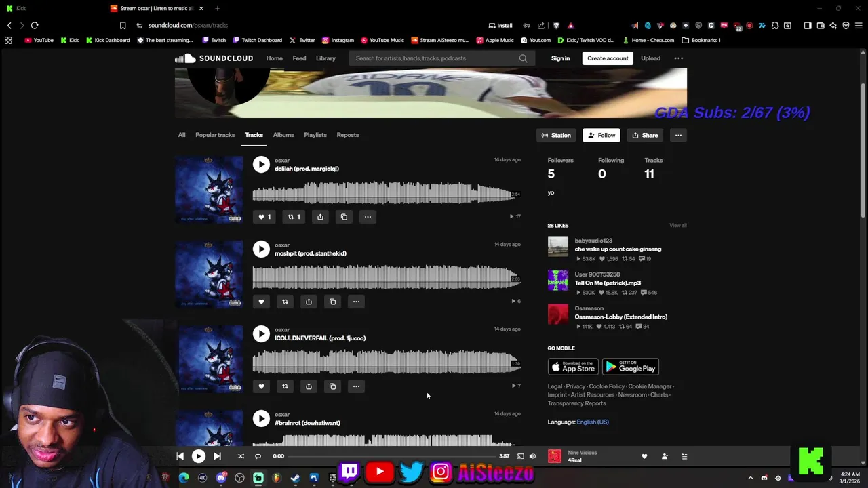Repost the delilah track

click(294, 217)
